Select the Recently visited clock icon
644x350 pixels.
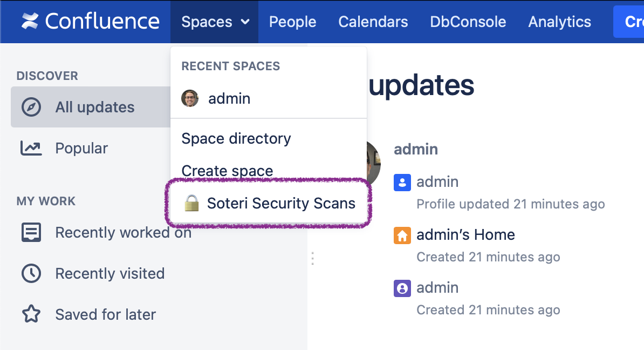[31, 273]
